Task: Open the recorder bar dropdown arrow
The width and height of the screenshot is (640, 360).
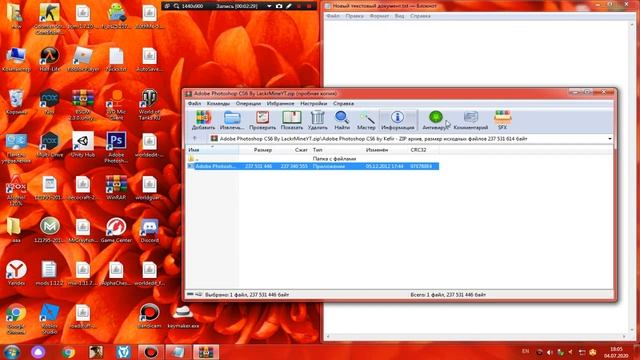Action: click(269, 6)
